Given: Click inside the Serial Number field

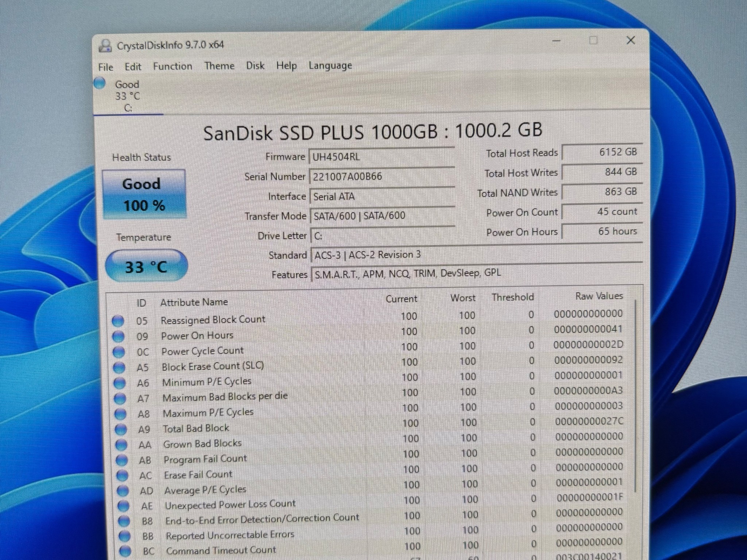Looking at the screenshot, I should coord(365,176).
